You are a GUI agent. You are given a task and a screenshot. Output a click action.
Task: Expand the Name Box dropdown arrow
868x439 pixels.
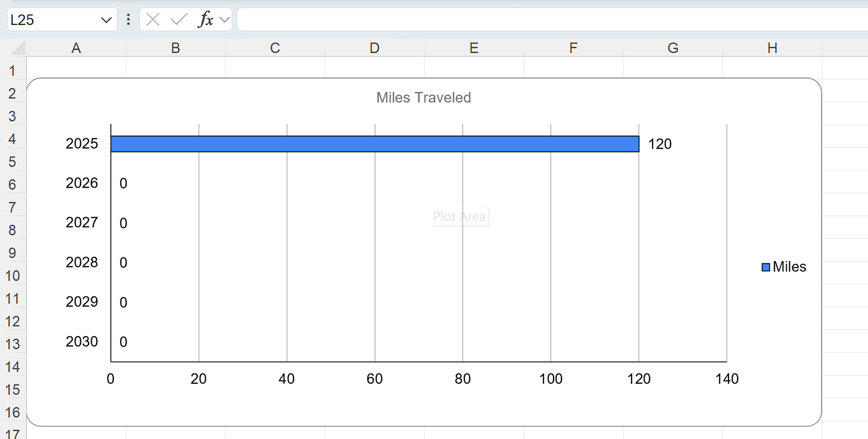(106, 20)
